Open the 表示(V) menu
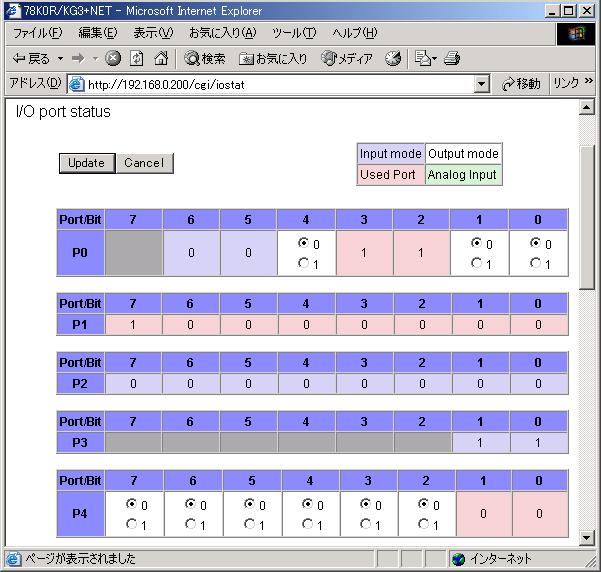The image size is (601, 572). pos(153,33)
